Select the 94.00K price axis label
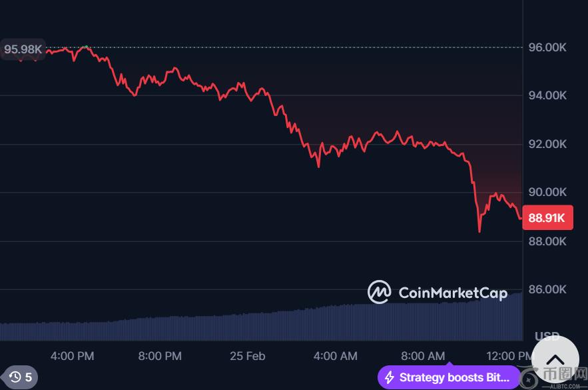This screenshot has width=588, height=390. pyautogui.click(x=547, y=95)
